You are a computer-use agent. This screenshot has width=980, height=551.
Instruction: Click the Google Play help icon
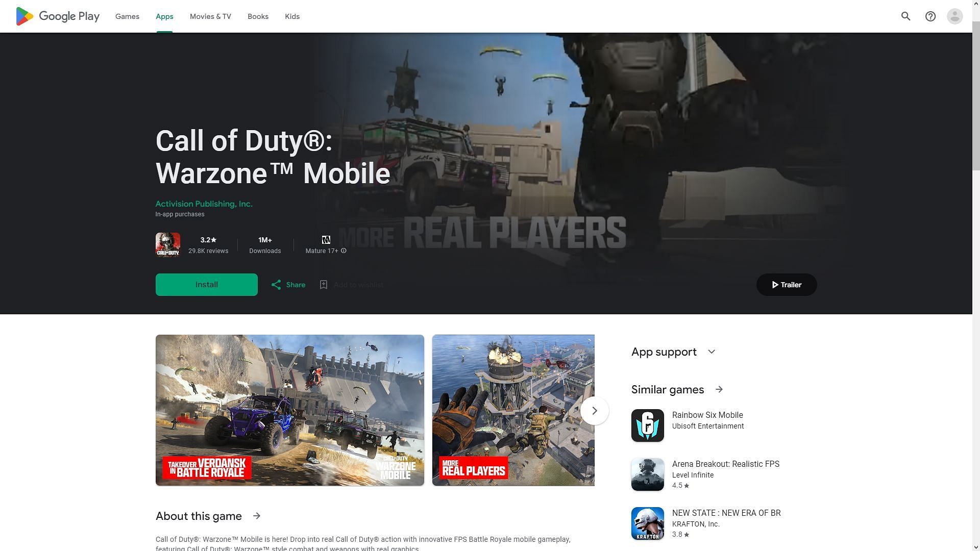(x=931, y=16)
